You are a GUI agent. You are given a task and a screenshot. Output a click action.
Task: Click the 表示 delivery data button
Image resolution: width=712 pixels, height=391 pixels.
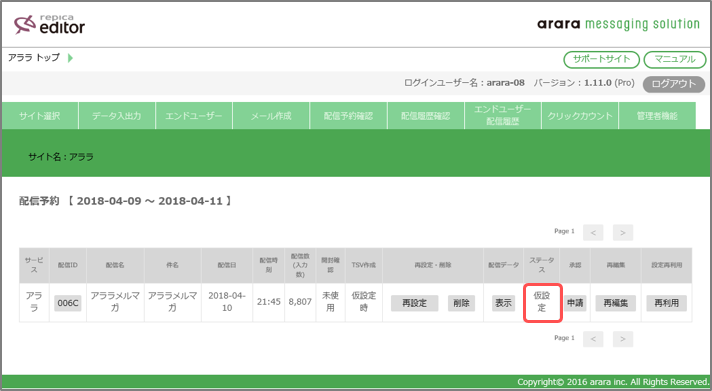point(503,303)
